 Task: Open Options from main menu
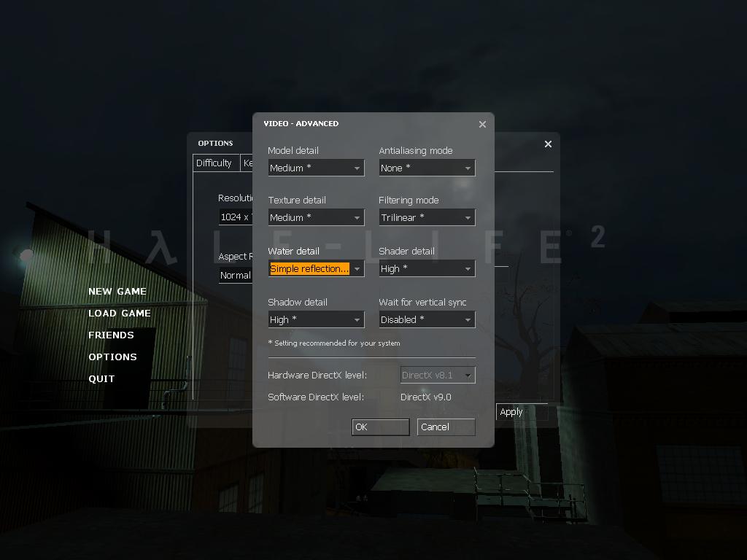112,357
